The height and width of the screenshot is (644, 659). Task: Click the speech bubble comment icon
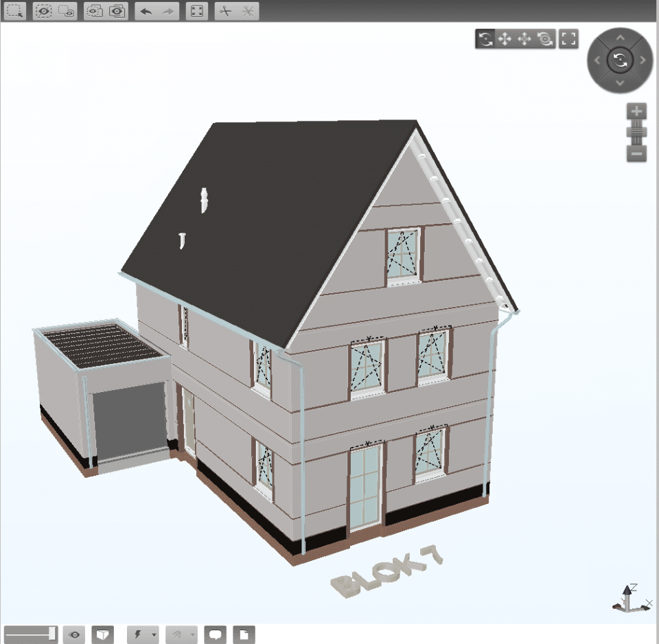coord(216,634)
